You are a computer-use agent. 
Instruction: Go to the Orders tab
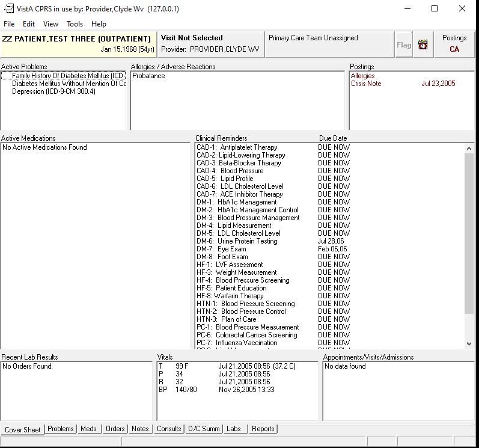[x=115, y=429]
